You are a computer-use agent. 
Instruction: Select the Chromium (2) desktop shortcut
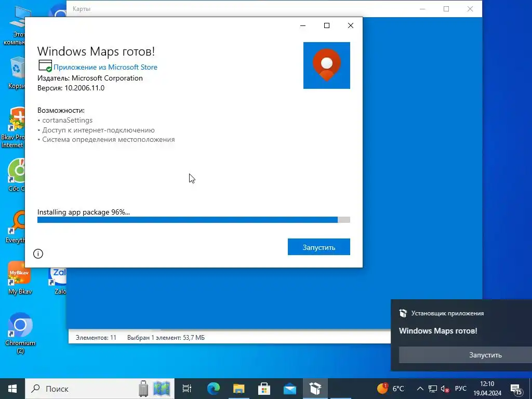tap(20, 333)
